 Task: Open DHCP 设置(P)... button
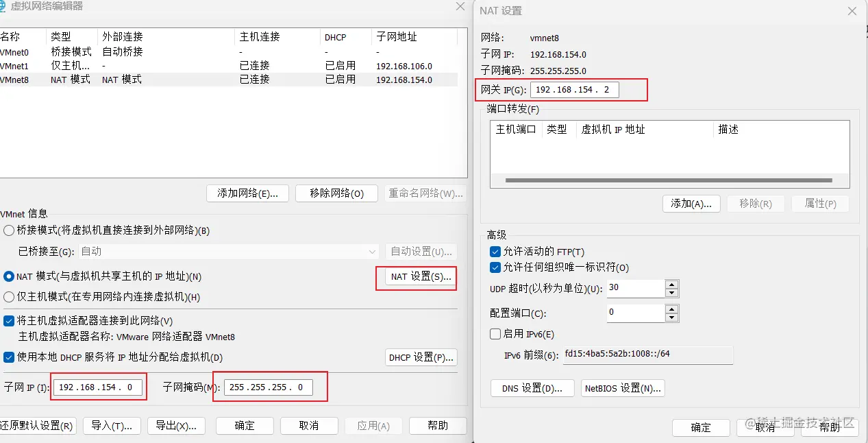coord(421,357)
